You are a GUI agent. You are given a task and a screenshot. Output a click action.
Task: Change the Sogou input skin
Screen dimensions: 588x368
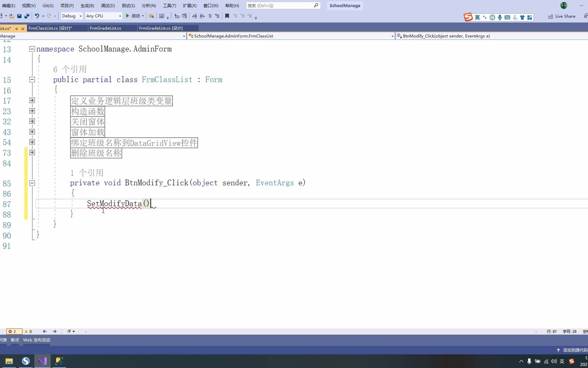(522, 17)
